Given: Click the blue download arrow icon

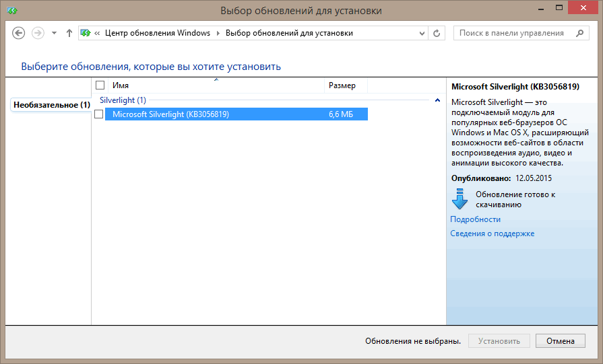Looking at the screenshot, I should 459,199.
